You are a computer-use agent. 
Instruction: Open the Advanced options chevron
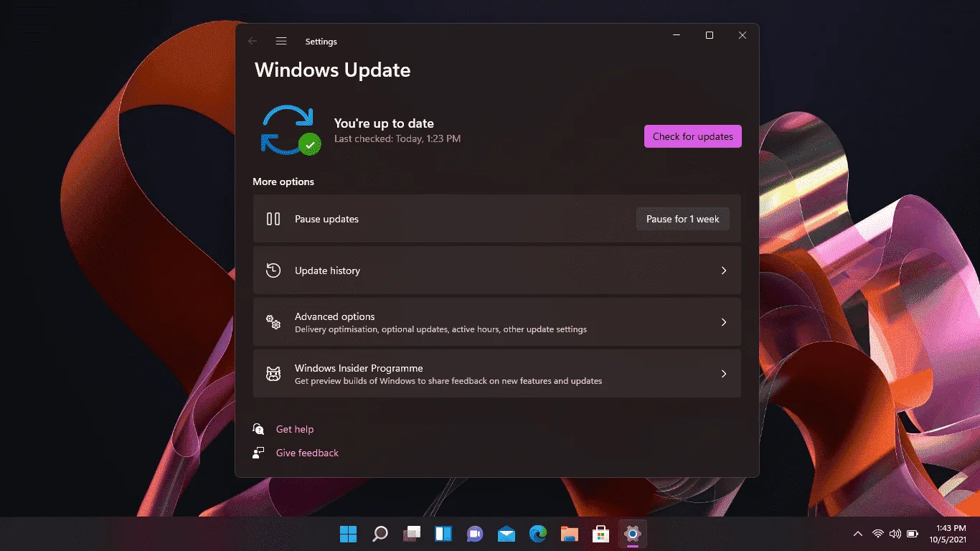724,322
